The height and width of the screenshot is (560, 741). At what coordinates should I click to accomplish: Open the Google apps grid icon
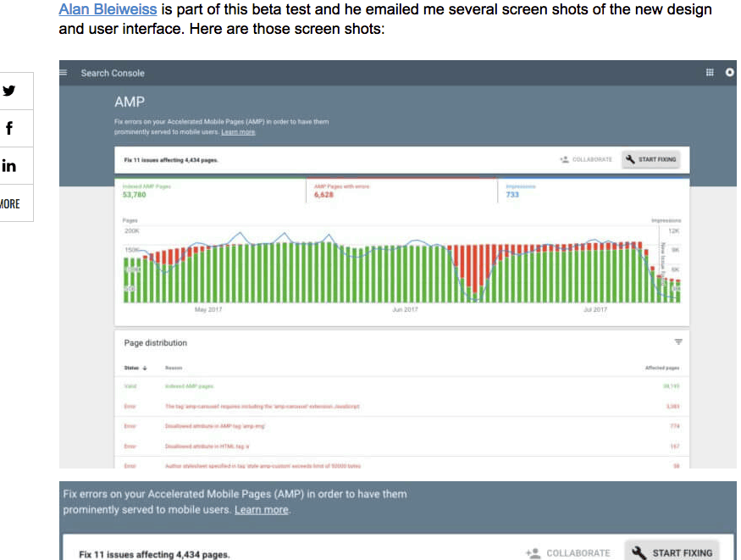[x=710, y=73]
